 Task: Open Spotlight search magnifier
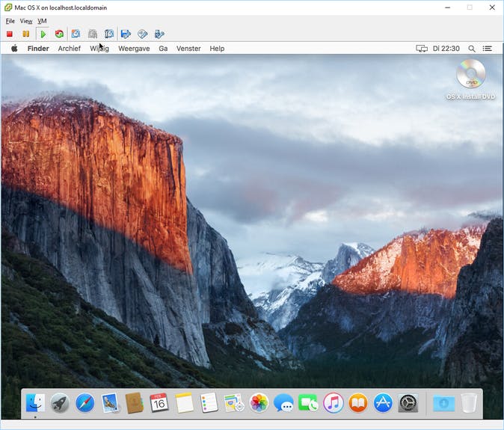pyautogui.click(x=472, y=49)
